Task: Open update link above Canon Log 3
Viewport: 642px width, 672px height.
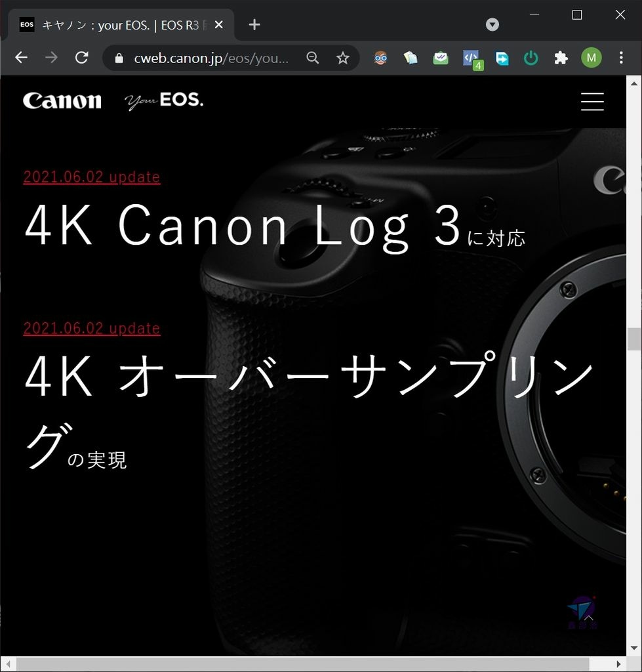Action: click(92, 177)
